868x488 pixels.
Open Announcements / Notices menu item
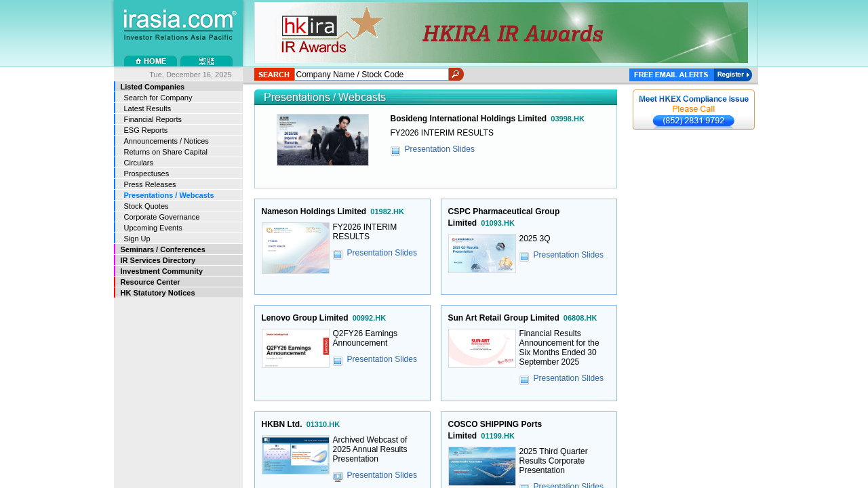[x=178, y=141]
